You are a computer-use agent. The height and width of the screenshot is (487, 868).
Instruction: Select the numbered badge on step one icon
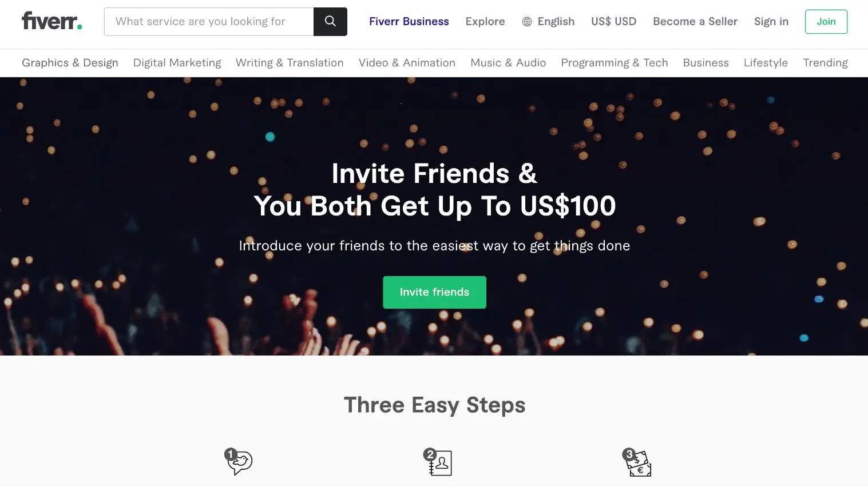230,453
